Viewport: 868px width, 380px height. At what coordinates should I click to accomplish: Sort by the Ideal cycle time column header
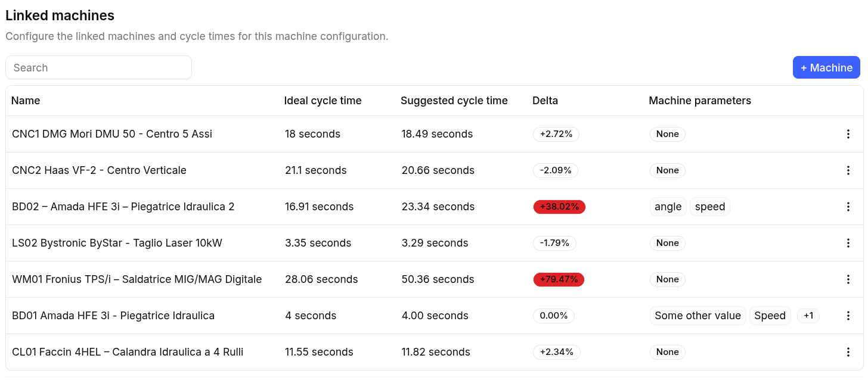pyautogui.click(x=323, y=101)
